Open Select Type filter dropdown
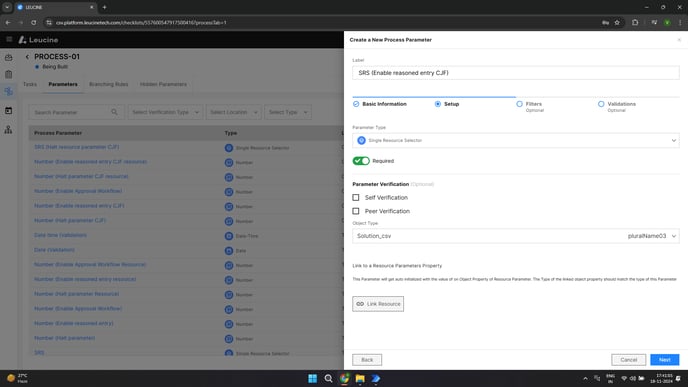This screenshot has width=688, height=387. (288, 112)
